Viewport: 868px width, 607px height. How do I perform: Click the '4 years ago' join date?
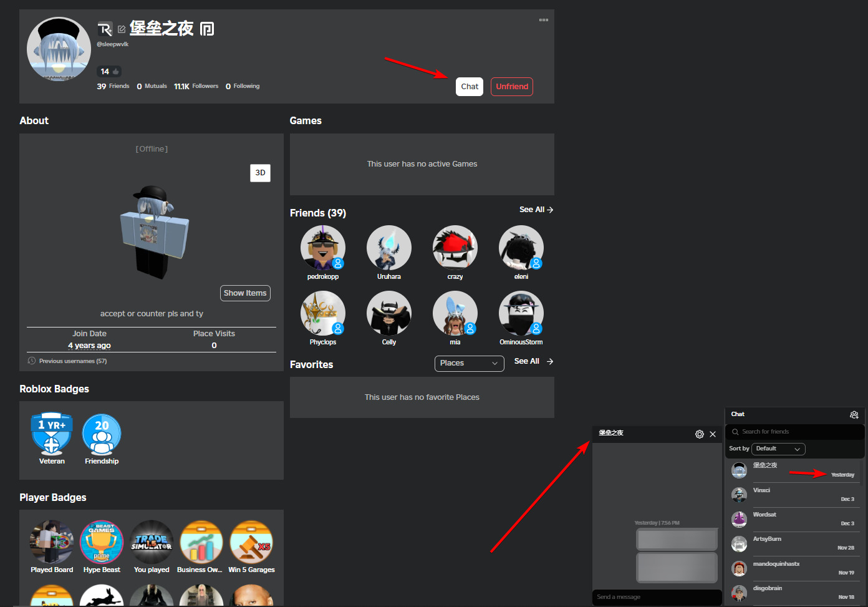pyautogui.click(x=89, y=346)
